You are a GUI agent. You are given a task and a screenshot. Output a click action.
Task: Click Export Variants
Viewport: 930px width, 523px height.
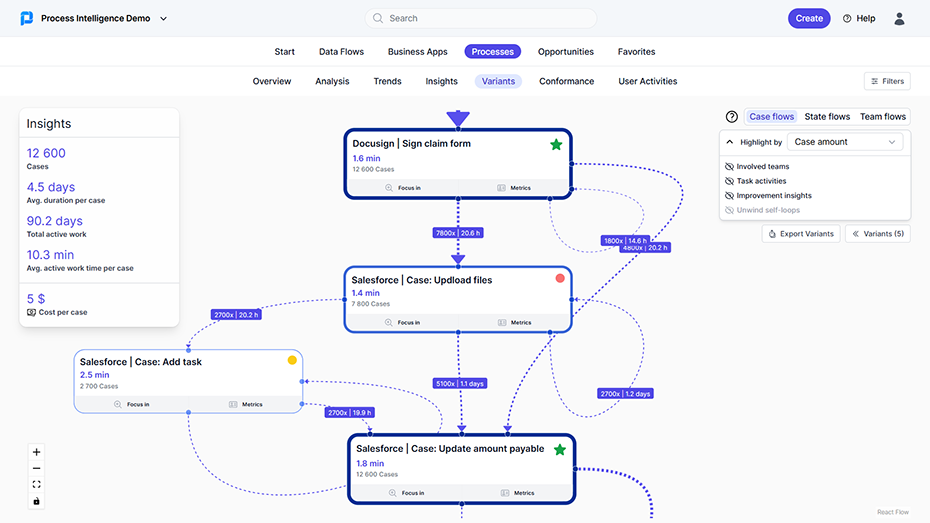coord(801,234)
